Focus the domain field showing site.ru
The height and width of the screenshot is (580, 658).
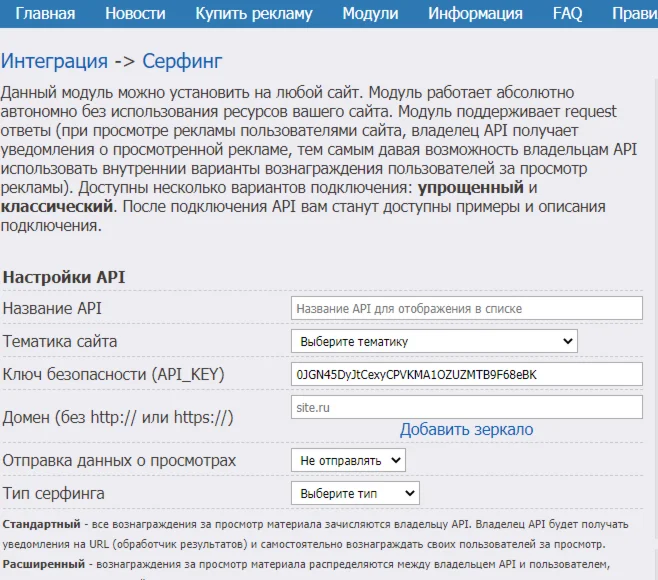pos(466,407)
